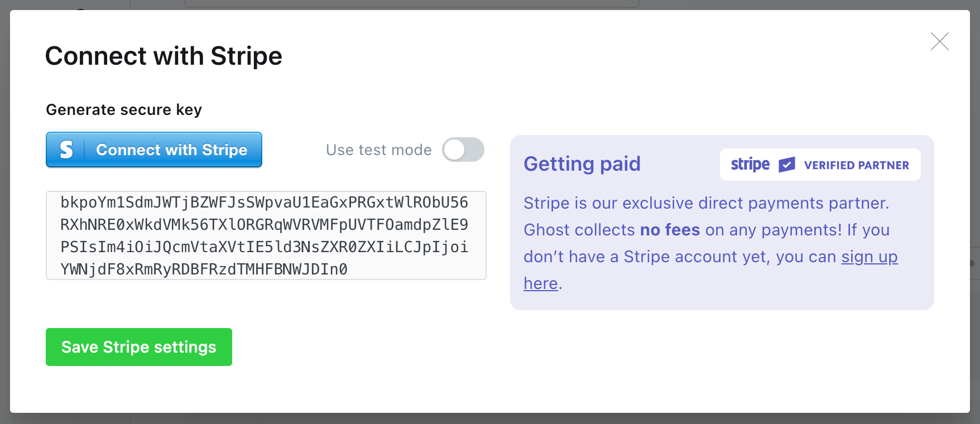Viewport: 980px width, 424px height.
Task: Click the Connect with Stripe modal title
Action: 164,56
